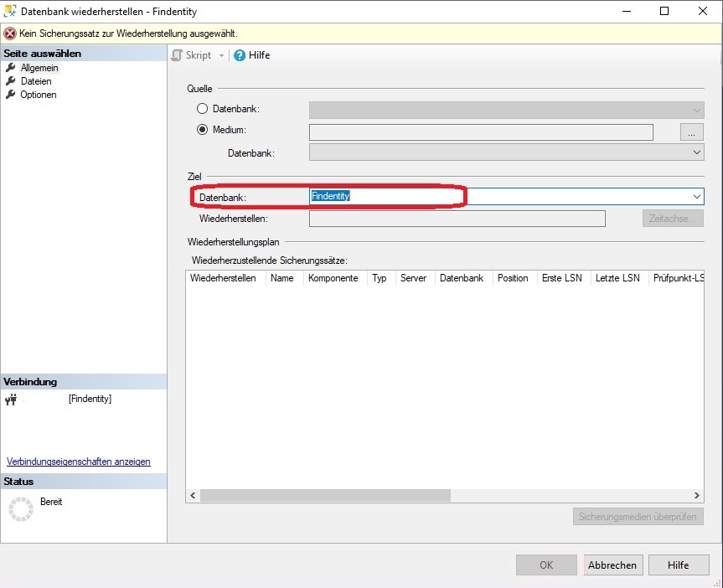
Task: Click the Prüfpunkt-LSN column header
Action: tap(676, 278)
